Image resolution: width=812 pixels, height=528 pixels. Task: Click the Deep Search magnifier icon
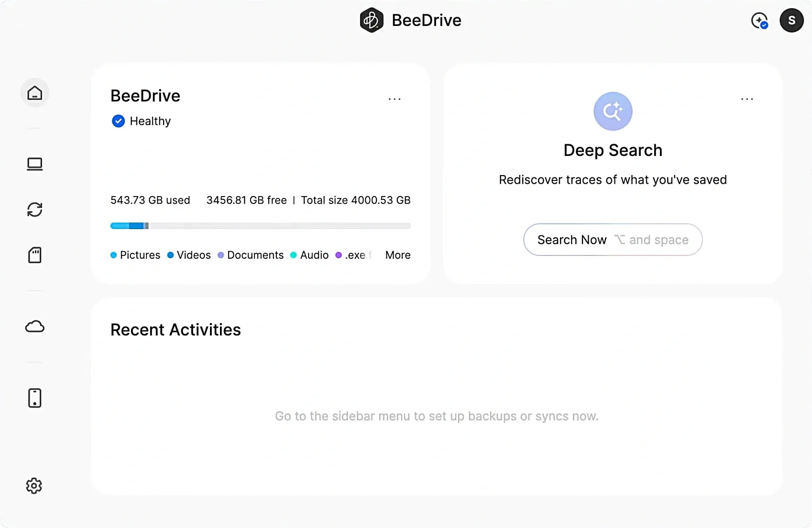[613, 111]
